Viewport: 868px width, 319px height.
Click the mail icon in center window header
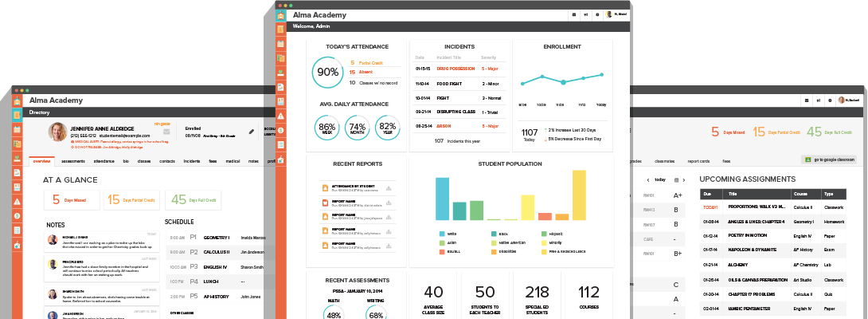574,14
